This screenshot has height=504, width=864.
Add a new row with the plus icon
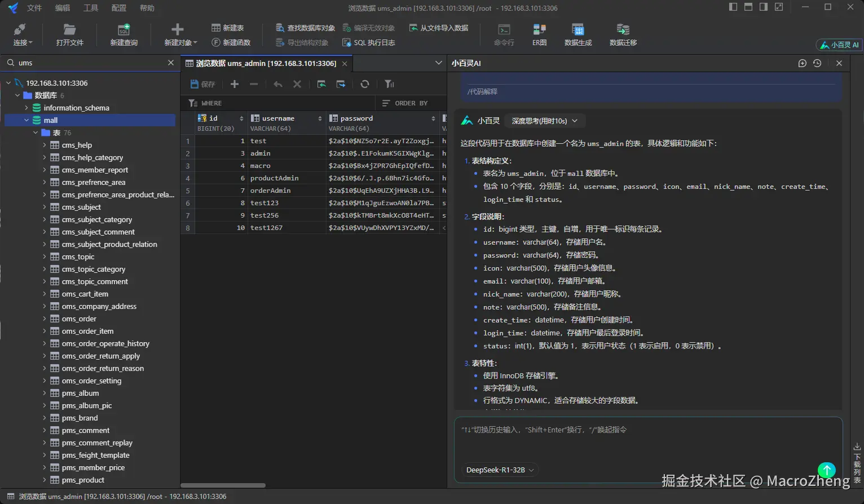235,84
